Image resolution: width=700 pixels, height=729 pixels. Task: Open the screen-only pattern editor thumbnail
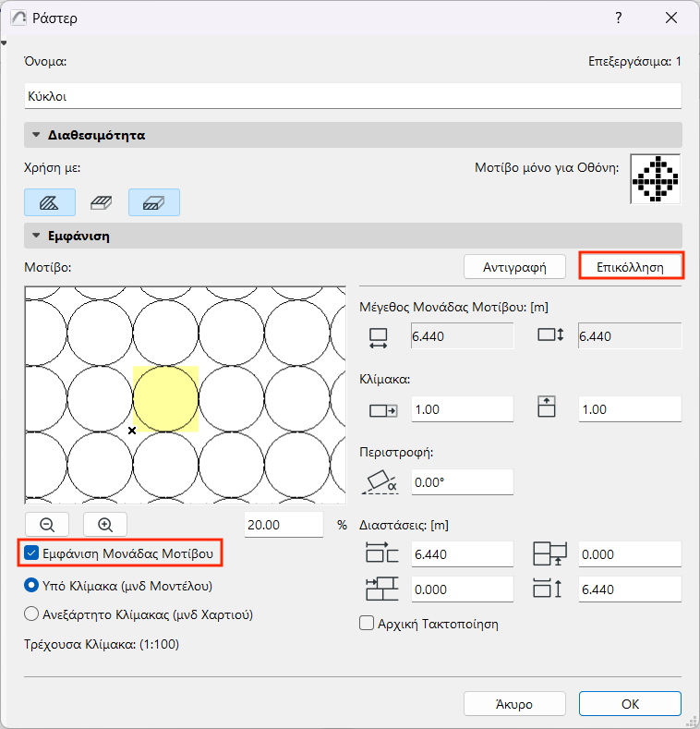(x=656, y=179)
